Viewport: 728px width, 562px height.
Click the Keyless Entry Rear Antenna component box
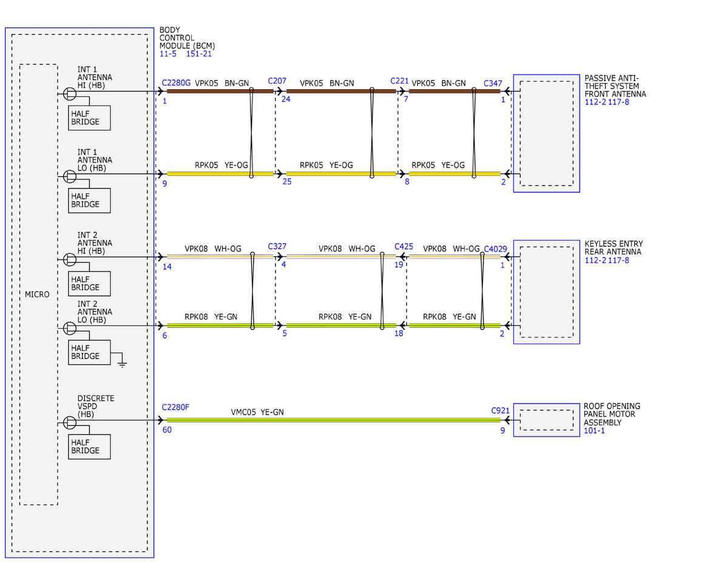(546, 292)
